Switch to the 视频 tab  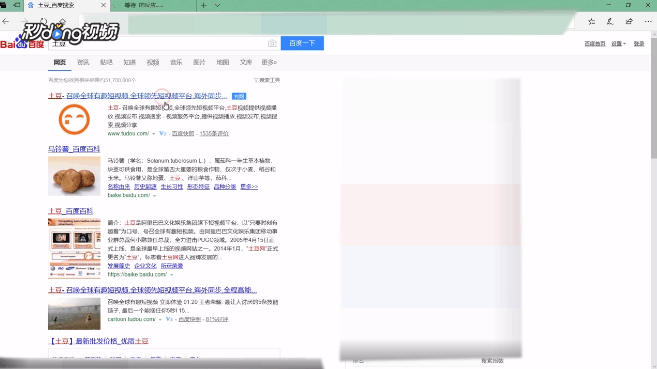pyautogui.click(x=153, y=62)
